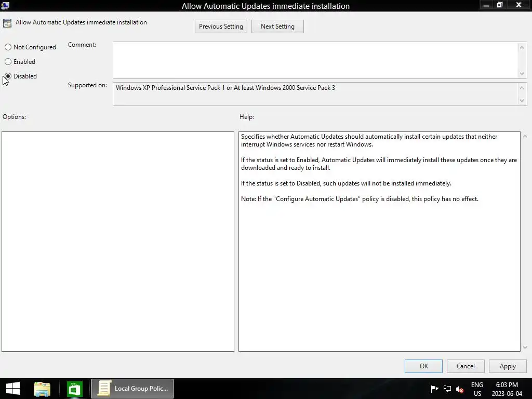Click the network icon in system tray
This screenshot has height=399, width=532.
click(447, 389)
